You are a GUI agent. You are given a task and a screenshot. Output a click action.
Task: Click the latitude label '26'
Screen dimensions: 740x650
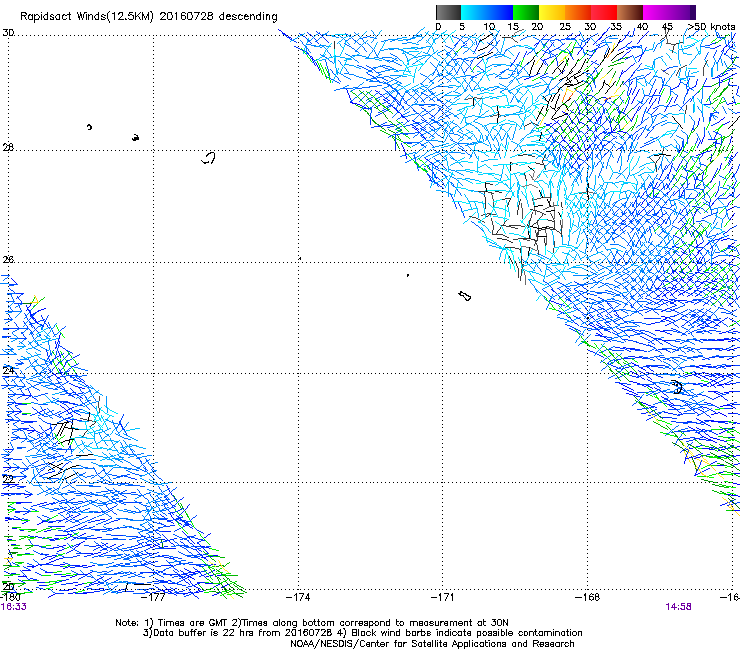(x=8, y=259)
